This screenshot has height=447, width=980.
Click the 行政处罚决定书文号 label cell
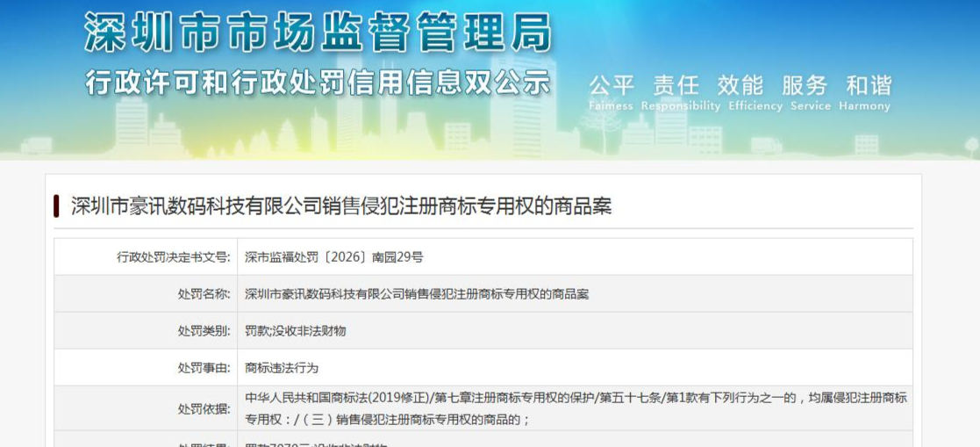point(146,257)
